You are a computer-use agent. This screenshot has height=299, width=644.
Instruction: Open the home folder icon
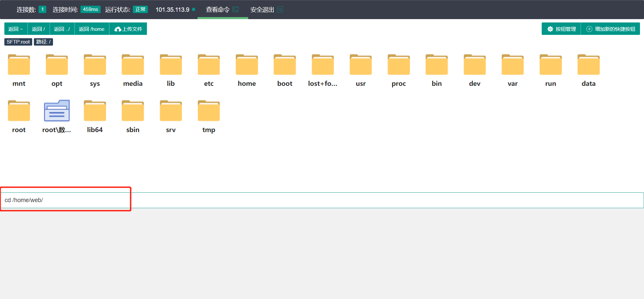(x=247, y=65)
